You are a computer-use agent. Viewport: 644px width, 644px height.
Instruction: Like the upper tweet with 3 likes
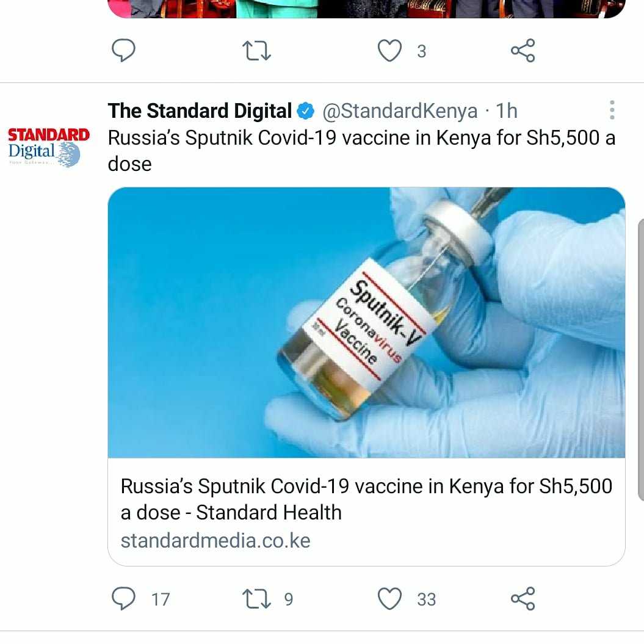click(389, 51)
